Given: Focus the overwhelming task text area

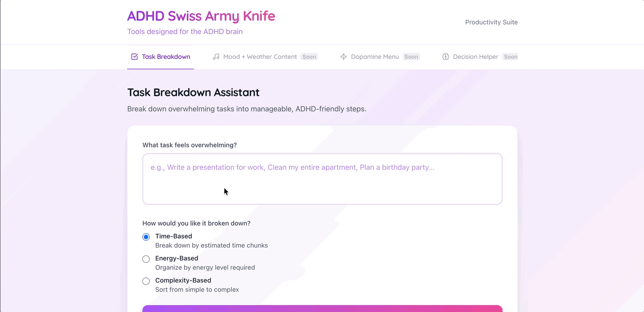Looking at the screenshot, I should [x=322, y=179].
